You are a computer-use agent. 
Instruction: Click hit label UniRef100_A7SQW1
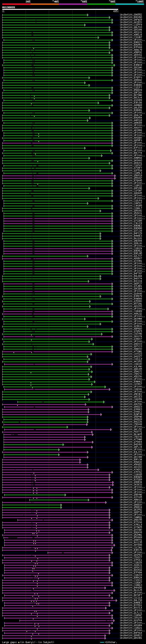(131, 352)
